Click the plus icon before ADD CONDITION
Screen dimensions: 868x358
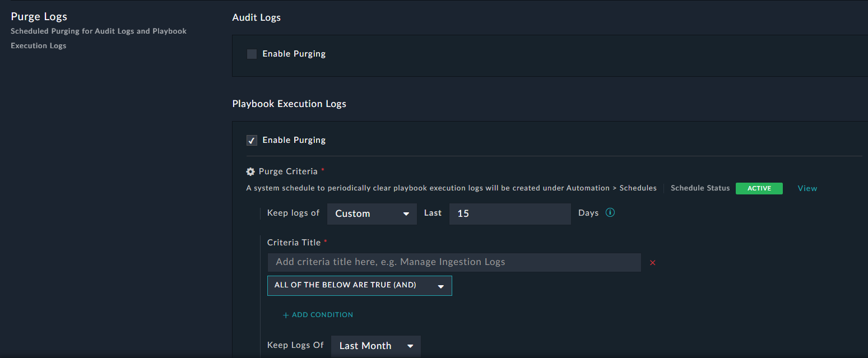coord(286,315)
